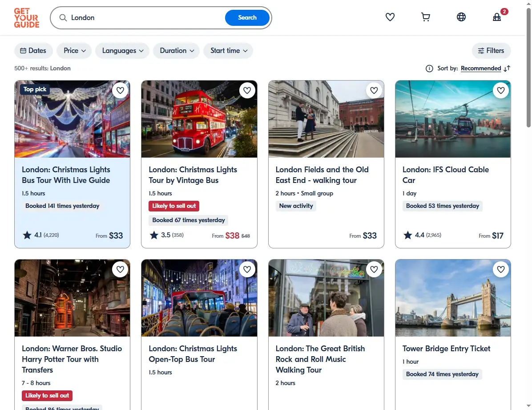This screenshot has width=532, height=410.
Task: Favorite the Warner Bros. Harry Potter tour
Action: point(120,269)
